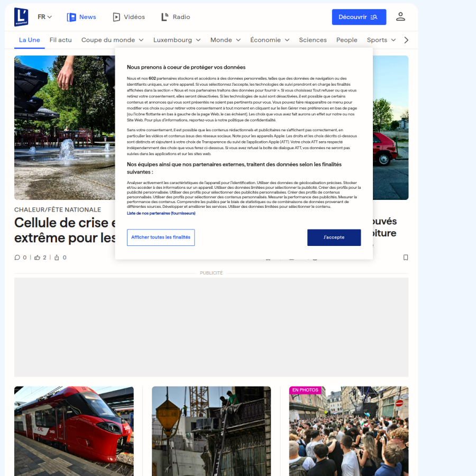Open the Radio section
476x476 pixels.
point(176,17)
